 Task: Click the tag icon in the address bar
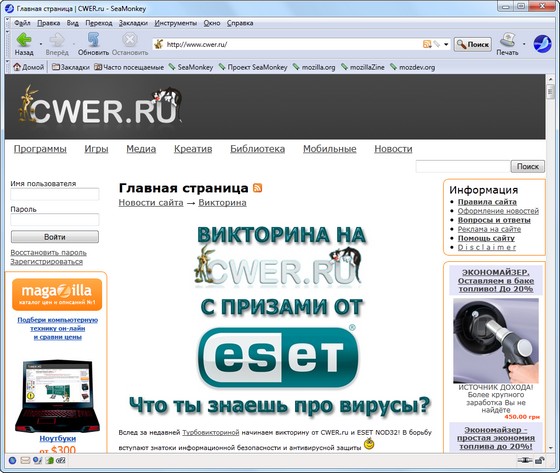437,44
